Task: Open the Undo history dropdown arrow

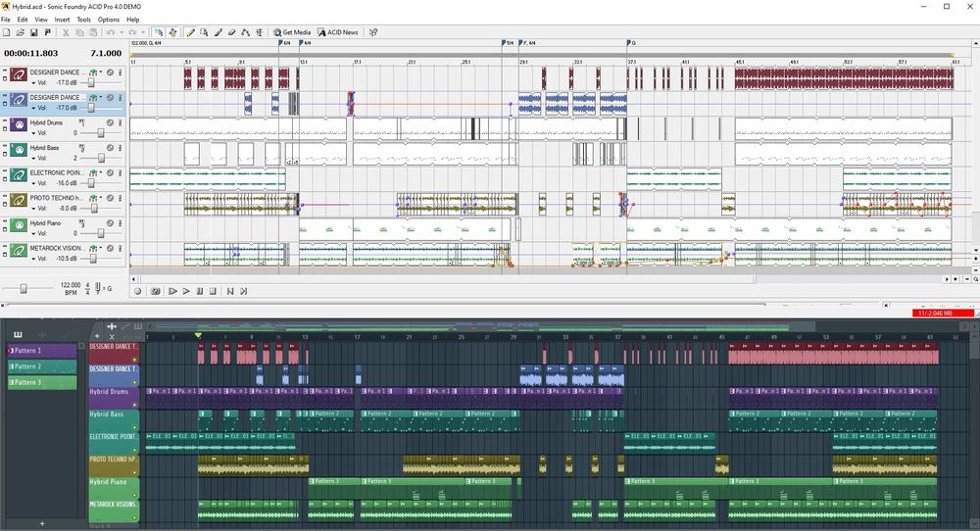Action: [121, 32]
